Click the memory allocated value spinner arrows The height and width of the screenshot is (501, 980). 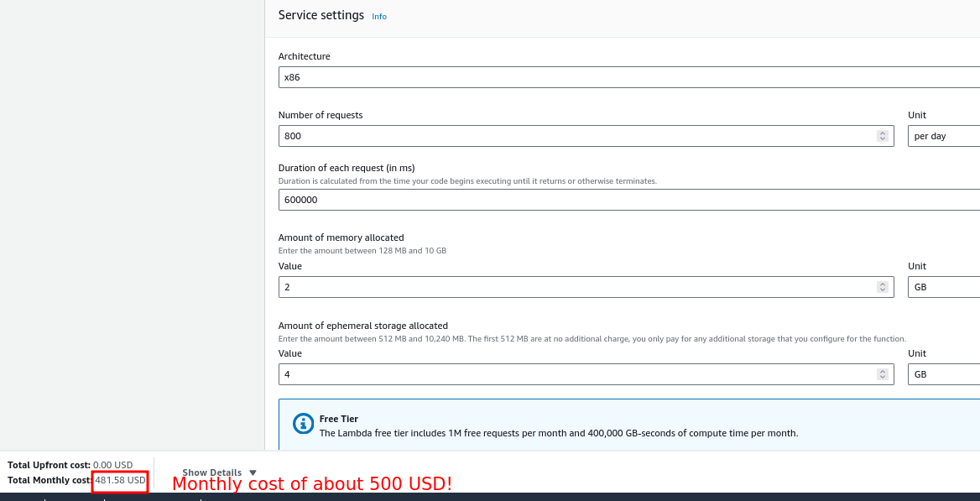pos(882,287)
